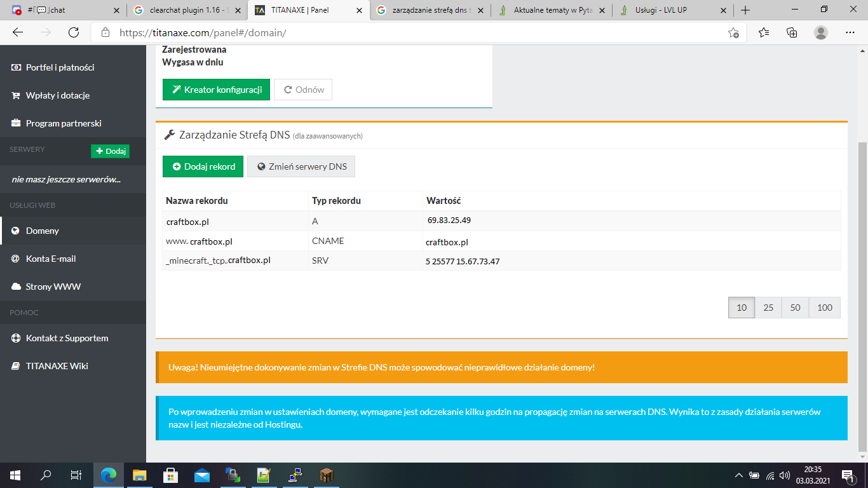Open File Explorer from the taskbar
868x488 pixels.
[140, 475]
